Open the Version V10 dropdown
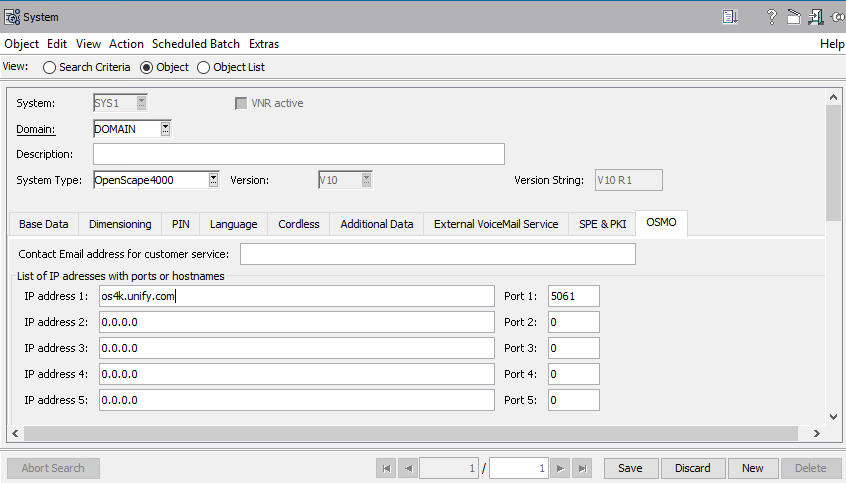 [x=366, y=180]
